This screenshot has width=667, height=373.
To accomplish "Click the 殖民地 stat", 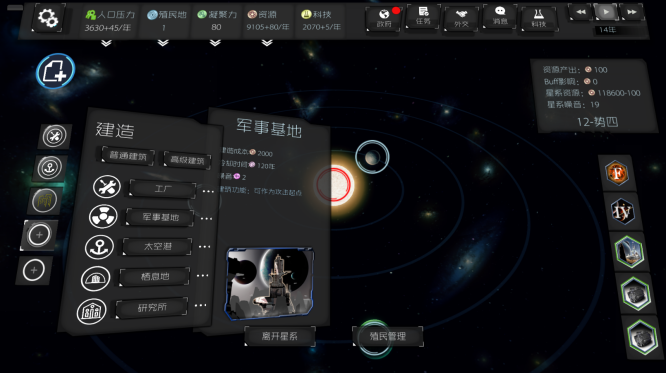I will click(x=166, y=21).
